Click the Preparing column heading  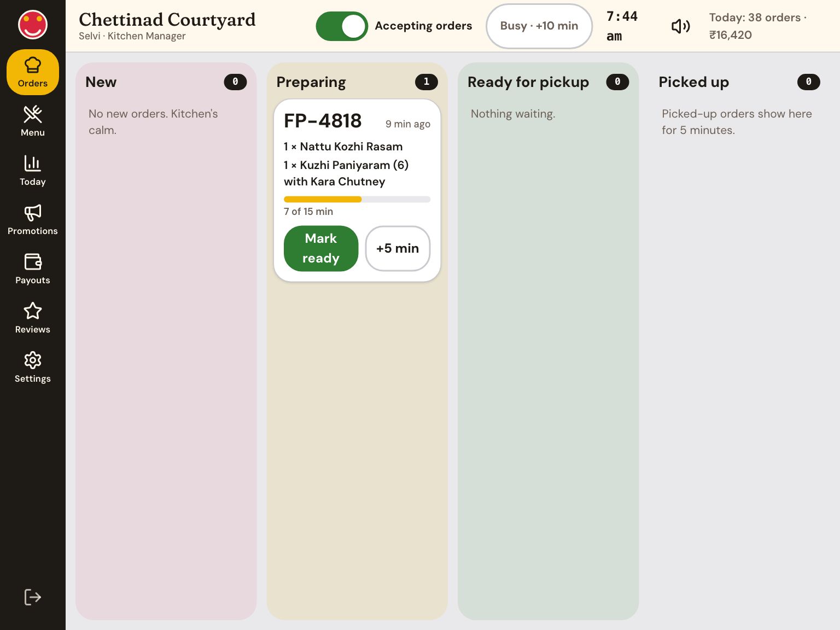pos(311,82)
